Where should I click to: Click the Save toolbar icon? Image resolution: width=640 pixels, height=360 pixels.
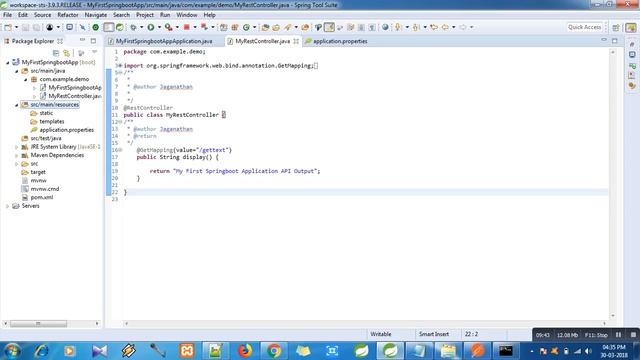click(25, 27)
